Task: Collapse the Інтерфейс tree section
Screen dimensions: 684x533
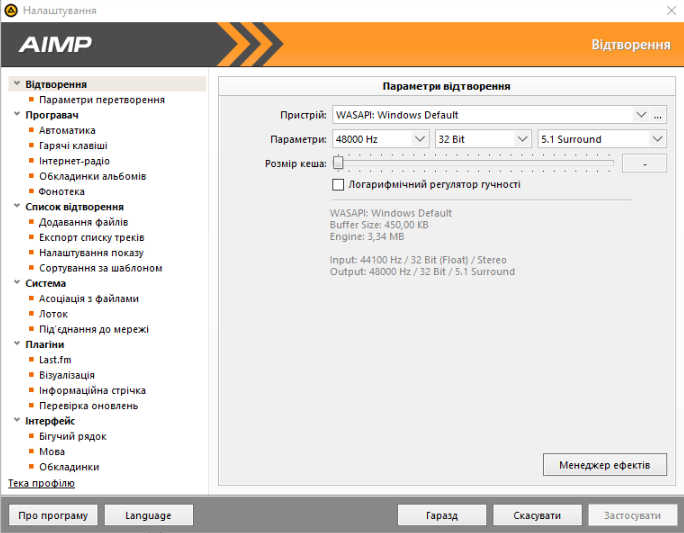Action: (x=17, y=420)
